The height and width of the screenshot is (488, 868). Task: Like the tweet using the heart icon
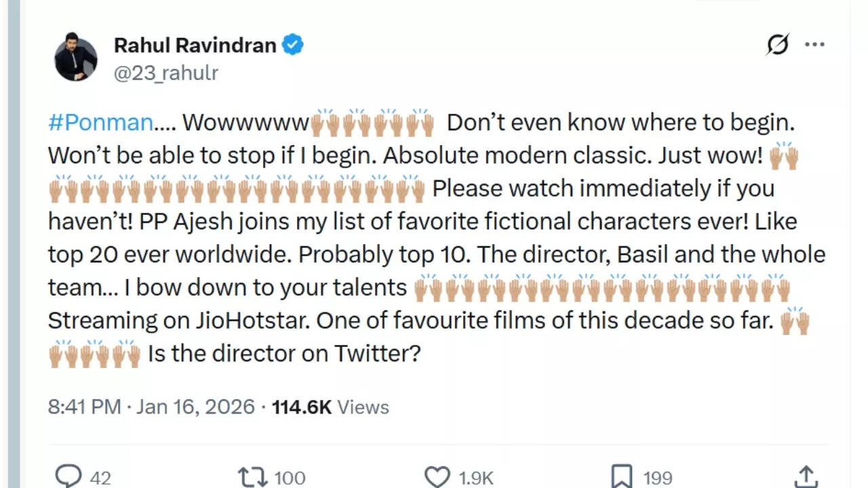[x=438, y=476]
